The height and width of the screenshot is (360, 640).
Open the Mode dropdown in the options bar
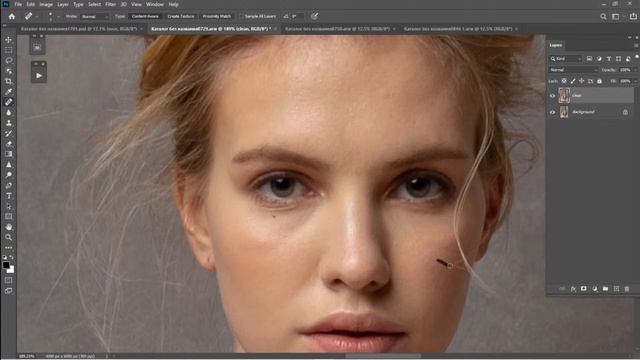95,16
